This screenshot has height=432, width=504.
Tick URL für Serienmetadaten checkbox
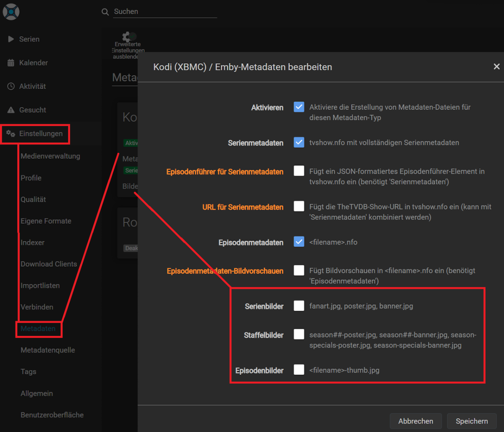click(299, 207)
